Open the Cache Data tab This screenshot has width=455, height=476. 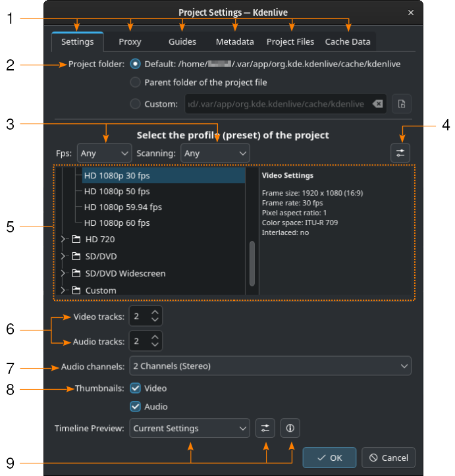click(348, 41)
